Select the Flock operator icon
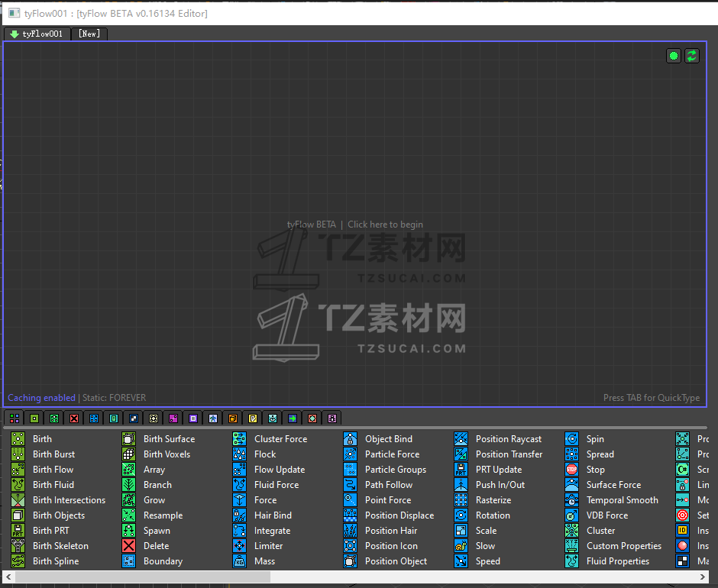The width and height of the screenshot is (718, 588). pyautogui.click(x=240, y=454)
